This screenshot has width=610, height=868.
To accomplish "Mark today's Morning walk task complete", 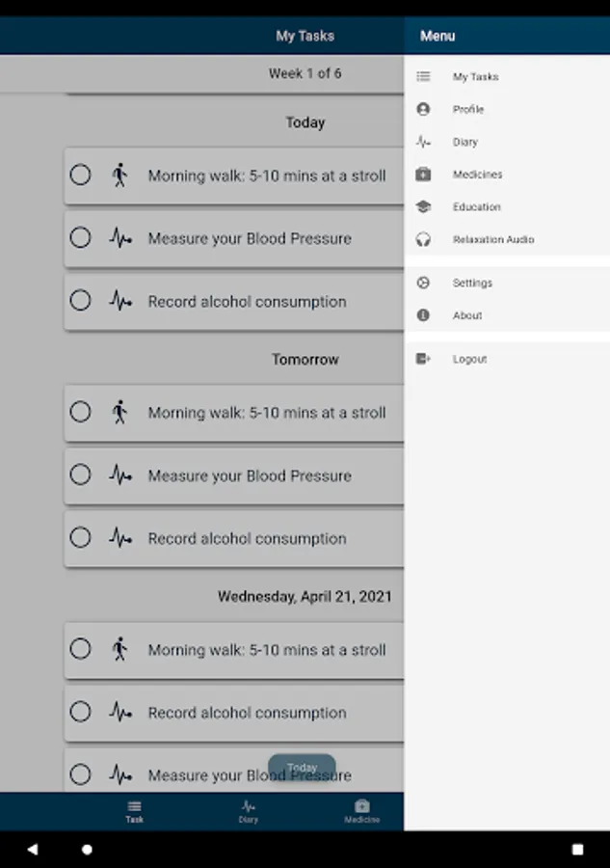I will (81, 176).
